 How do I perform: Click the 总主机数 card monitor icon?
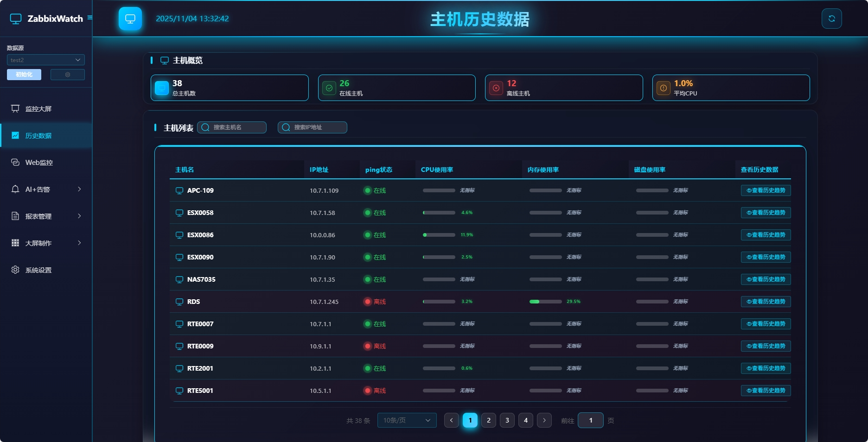(x=161, y=88)
